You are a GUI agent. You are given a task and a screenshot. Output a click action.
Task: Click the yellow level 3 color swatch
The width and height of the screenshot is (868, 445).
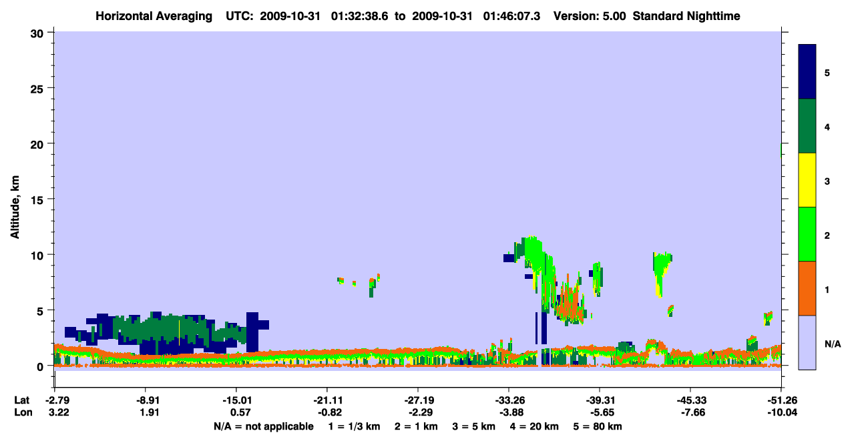pos(807,180)
